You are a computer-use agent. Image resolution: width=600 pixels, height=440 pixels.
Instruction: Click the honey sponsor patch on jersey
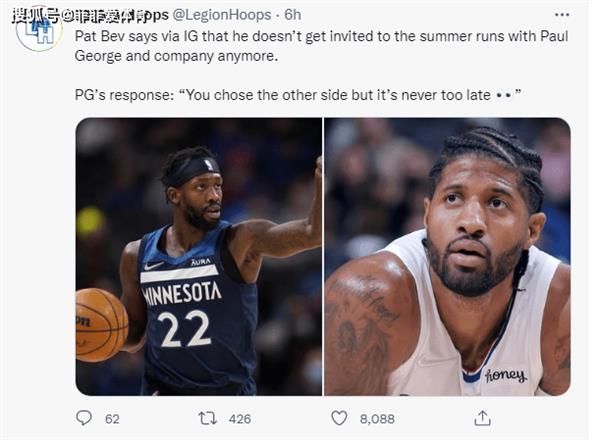point(505,375)
